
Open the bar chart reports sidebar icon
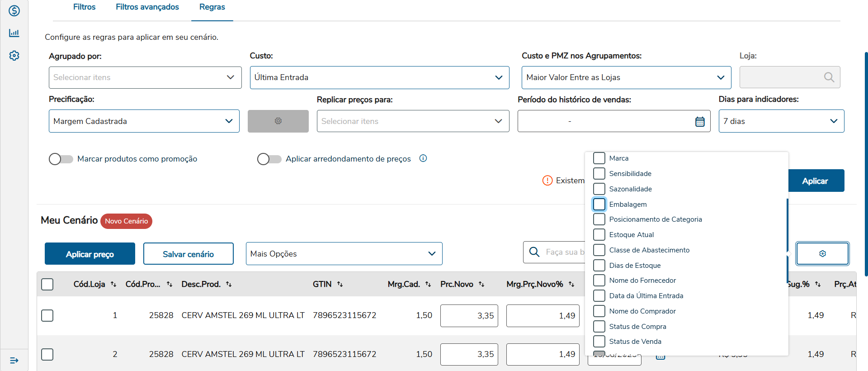pyautogui.click(x=14, y=33)
